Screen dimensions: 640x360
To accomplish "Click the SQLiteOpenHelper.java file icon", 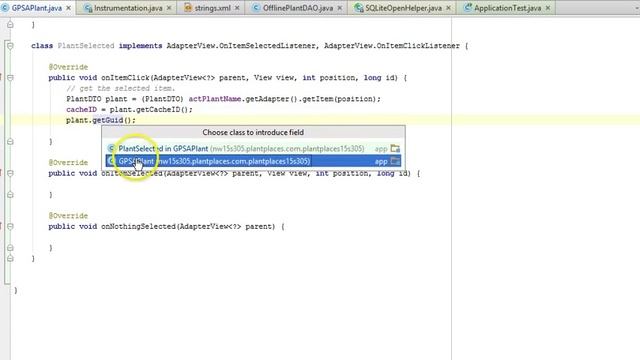I will (x=359, y=8).
